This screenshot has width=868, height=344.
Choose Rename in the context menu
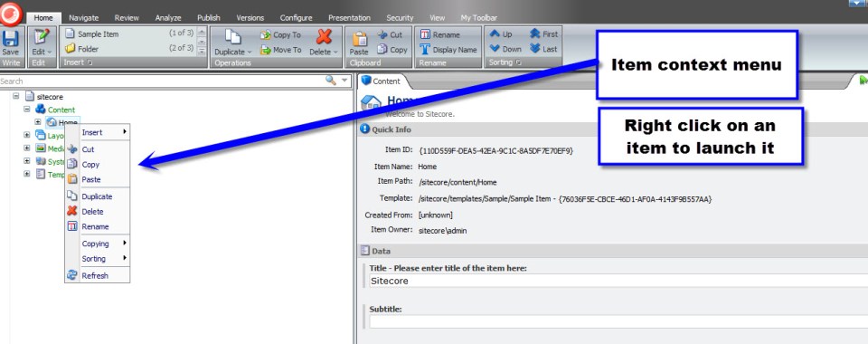point(98,226)
